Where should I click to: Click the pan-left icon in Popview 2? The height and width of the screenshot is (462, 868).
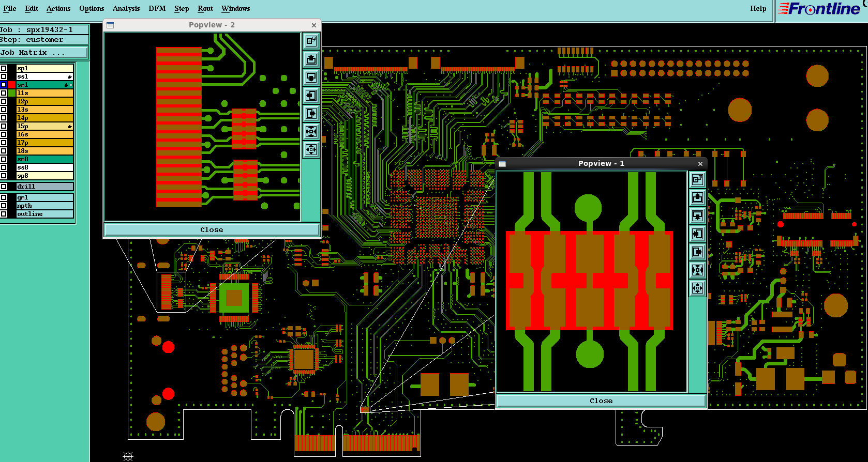(311, 96)
